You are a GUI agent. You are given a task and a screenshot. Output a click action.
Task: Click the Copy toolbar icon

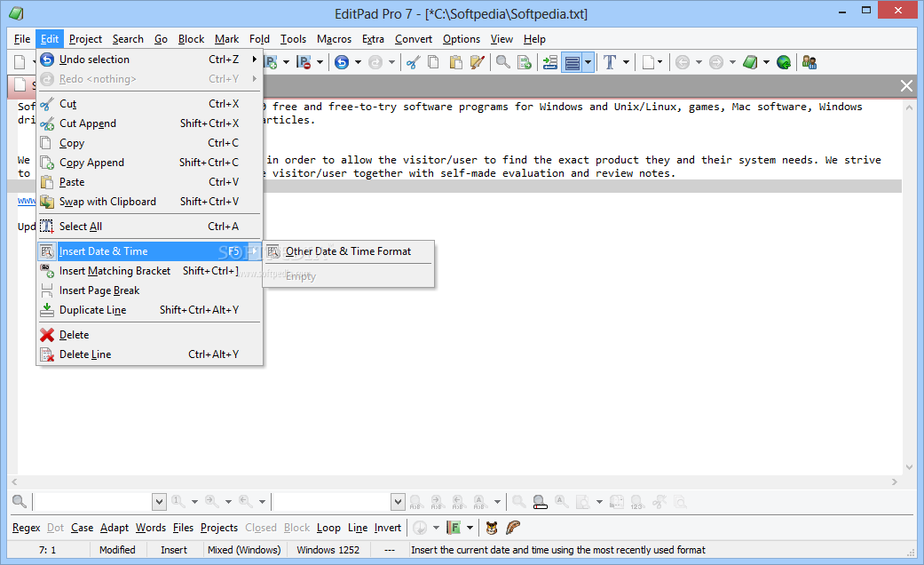click(x=434, y=62)
